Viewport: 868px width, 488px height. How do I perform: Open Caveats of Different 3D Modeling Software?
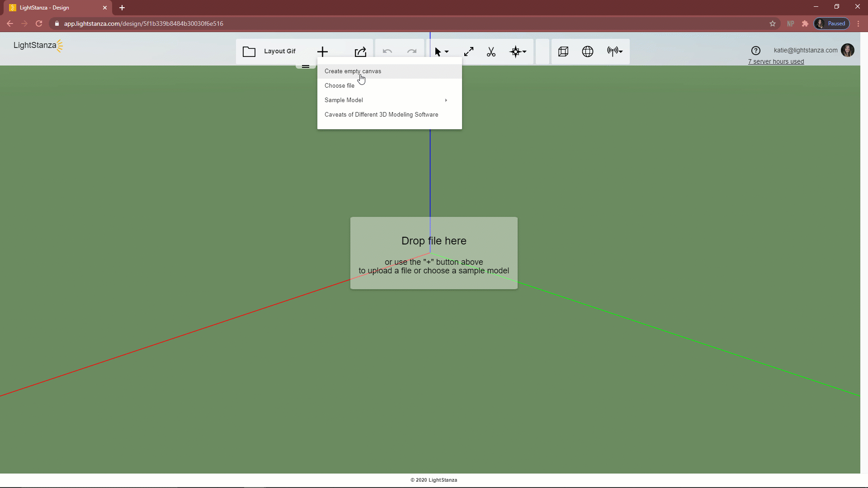point(381,114)
